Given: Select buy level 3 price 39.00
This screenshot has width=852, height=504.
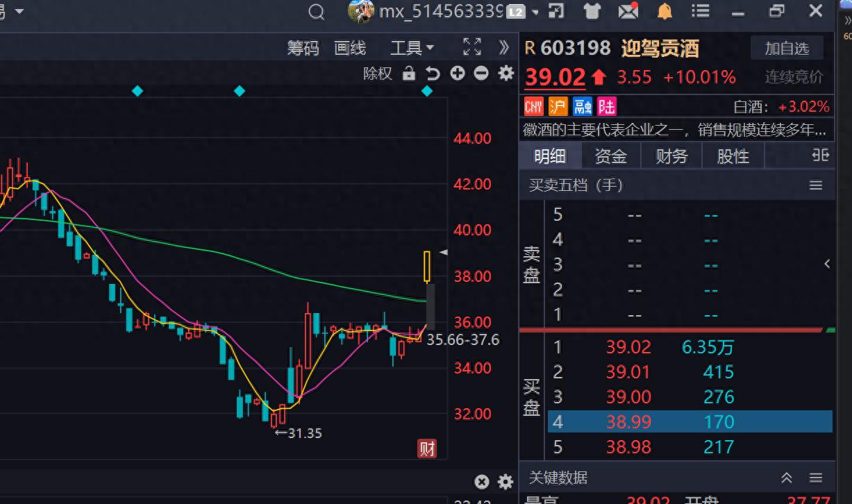Looking at the screenshot, I should [628, 397].
